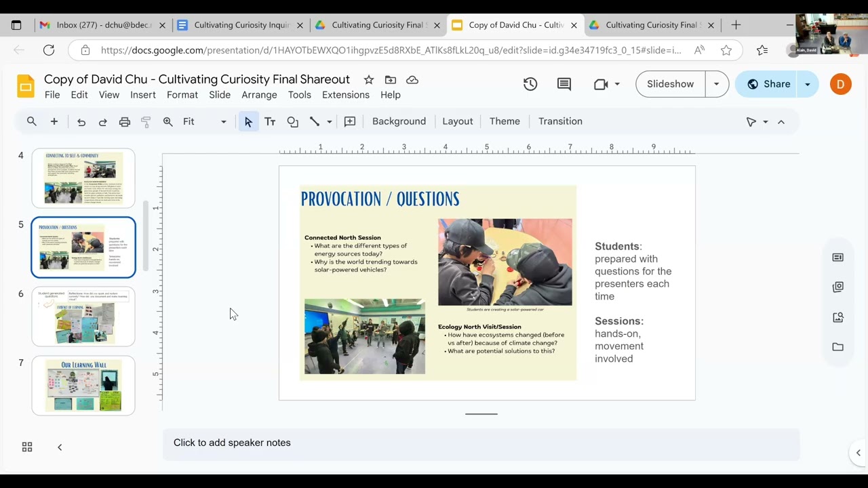The width and height of the screenshot is (868, 488).
Task: Open the second right side panel icon
Action: click(838, 287)
